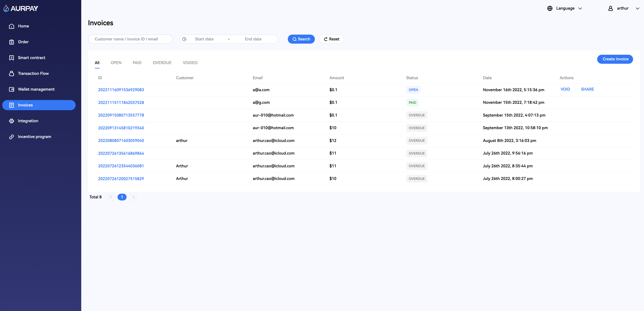The height and width of the screenshot is (311, 644).
Task: Click the Transaction Flow money bag icon
Action: [11, 74]
